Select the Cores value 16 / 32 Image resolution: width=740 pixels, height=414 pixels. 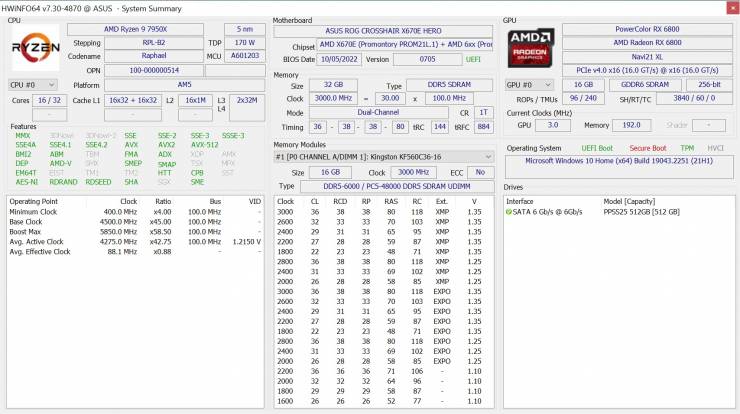(50, 101)
